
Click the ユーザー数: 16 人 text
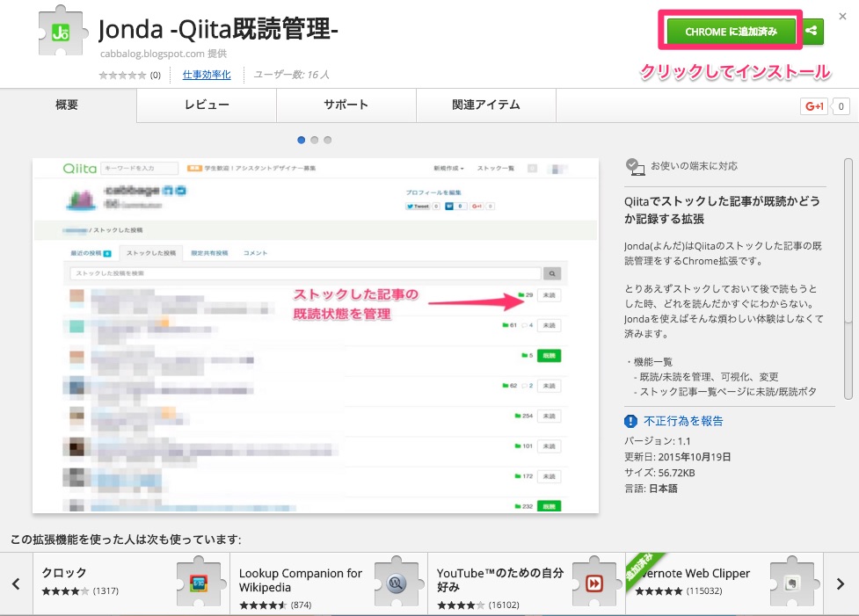tap(291, 75)
